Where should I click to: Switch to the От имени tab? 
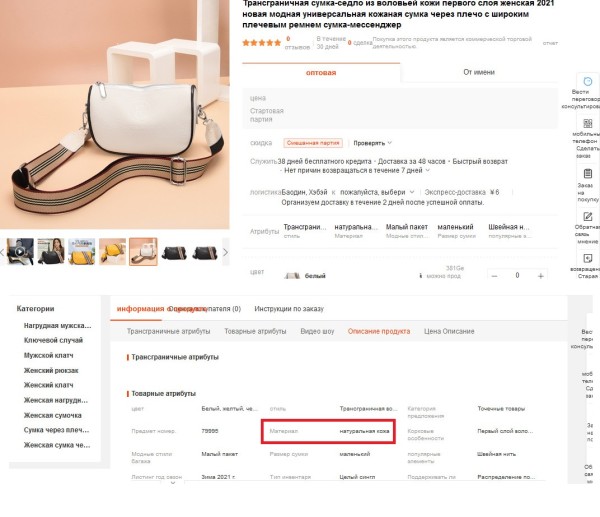click(x=479, y=72)
